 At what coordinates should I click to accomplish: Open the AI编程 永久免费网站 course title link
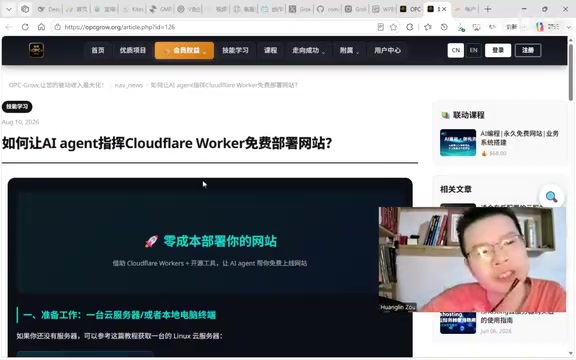coord(519,138)
